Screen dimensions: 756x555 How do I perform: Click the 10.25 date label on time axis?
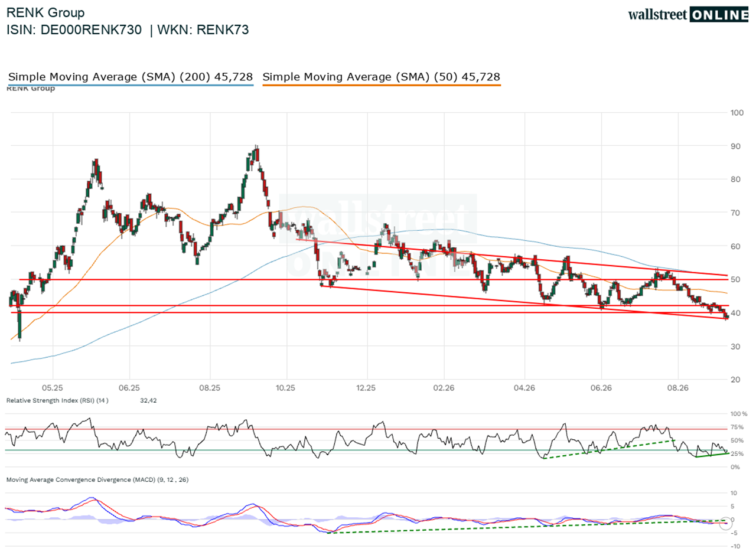coord(286,387)
